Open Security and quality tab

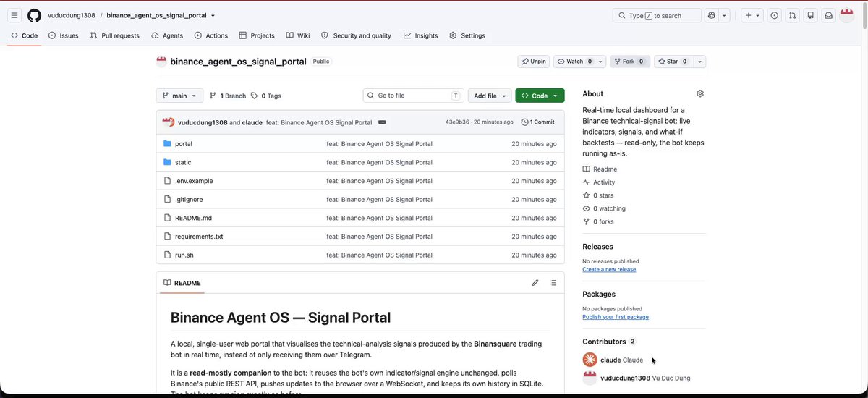pos(356,35)
